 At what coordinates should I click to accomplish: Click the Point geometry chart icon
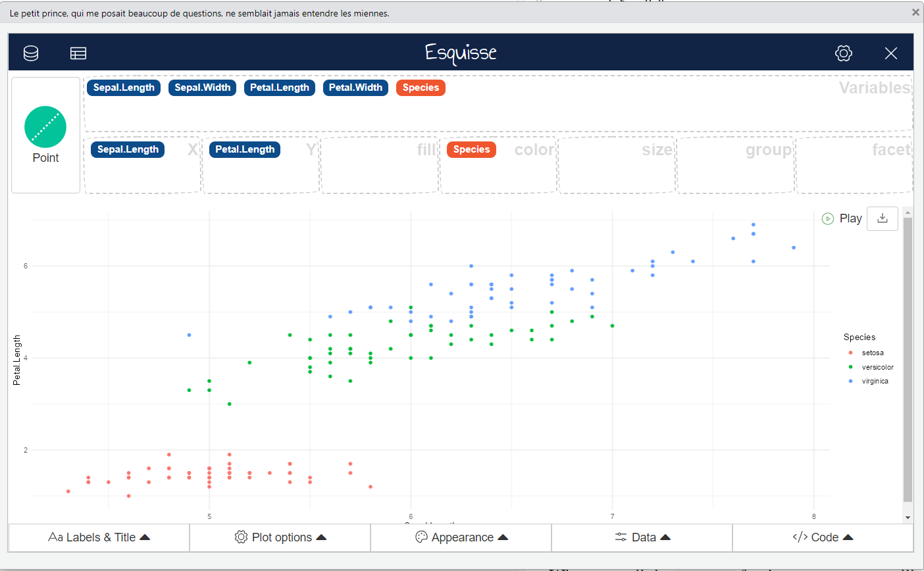click(x=45, y=127)
